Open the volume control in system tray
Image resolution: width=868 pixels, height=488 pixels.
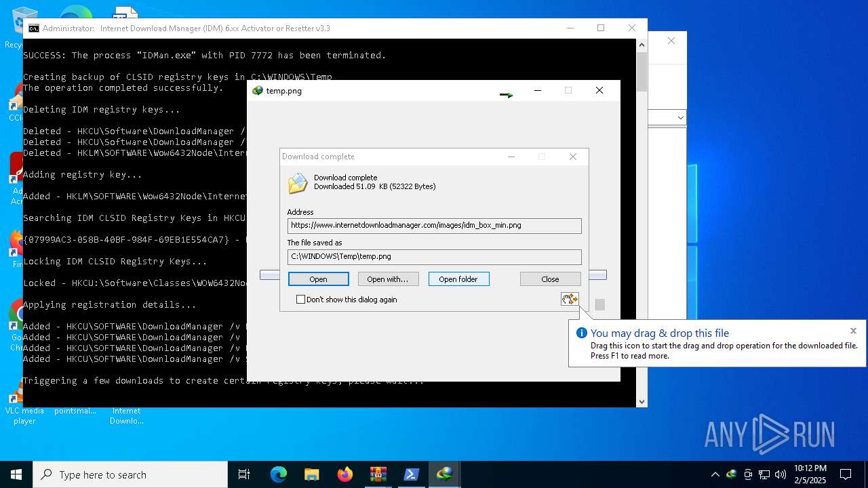tap(781, 474)
